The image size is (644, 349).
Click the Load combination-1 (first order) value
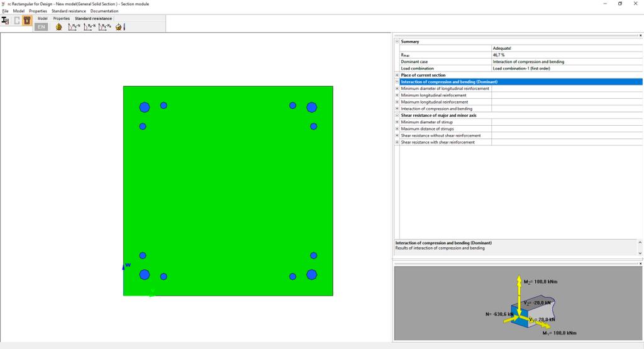521,69
